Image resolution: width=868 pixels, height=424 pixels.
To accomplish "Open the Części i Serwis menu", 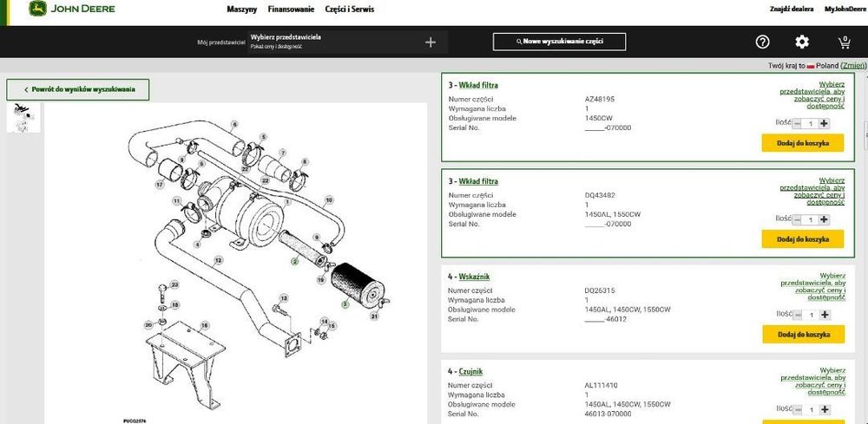I will pos(349,10).
